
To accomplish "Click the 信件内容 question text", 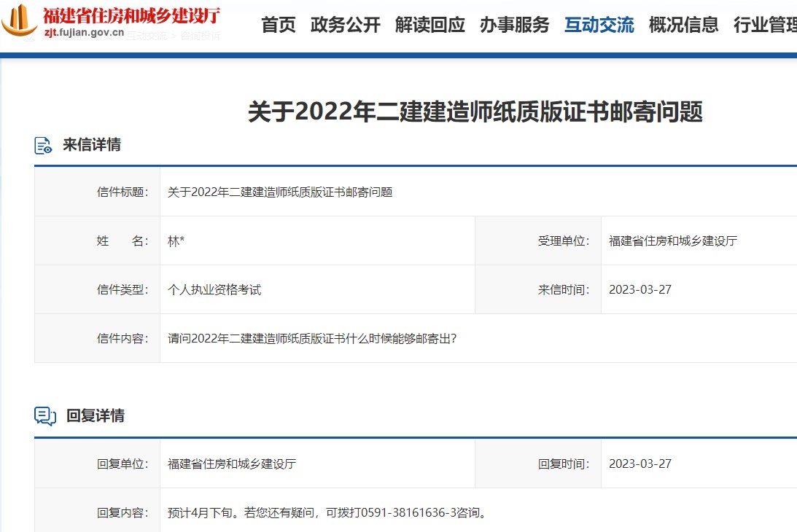I will tap(312, 339).
